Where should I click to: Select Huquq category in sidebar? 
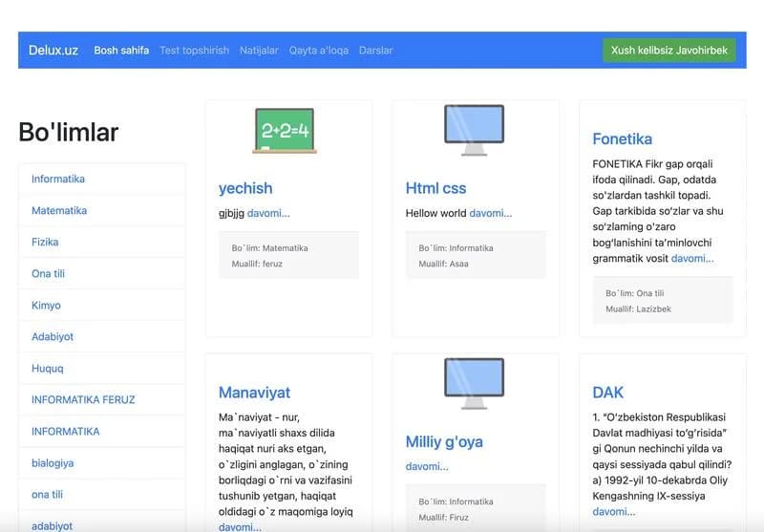[102, 369]
